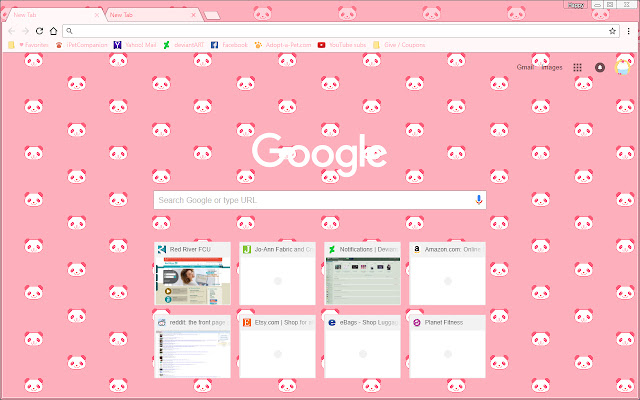Focus the Search Google or type URL box
Image resolution: width=640 pixels, height=400 pixels.
click(320, 200)
